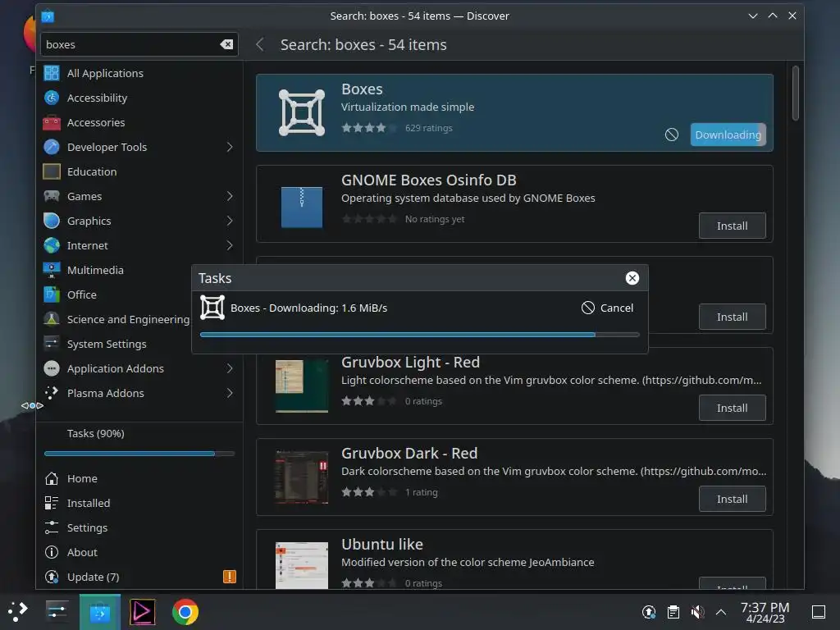Select the Plasma Addons category icon
Screen dimensions: 840x630
[52, 394]
